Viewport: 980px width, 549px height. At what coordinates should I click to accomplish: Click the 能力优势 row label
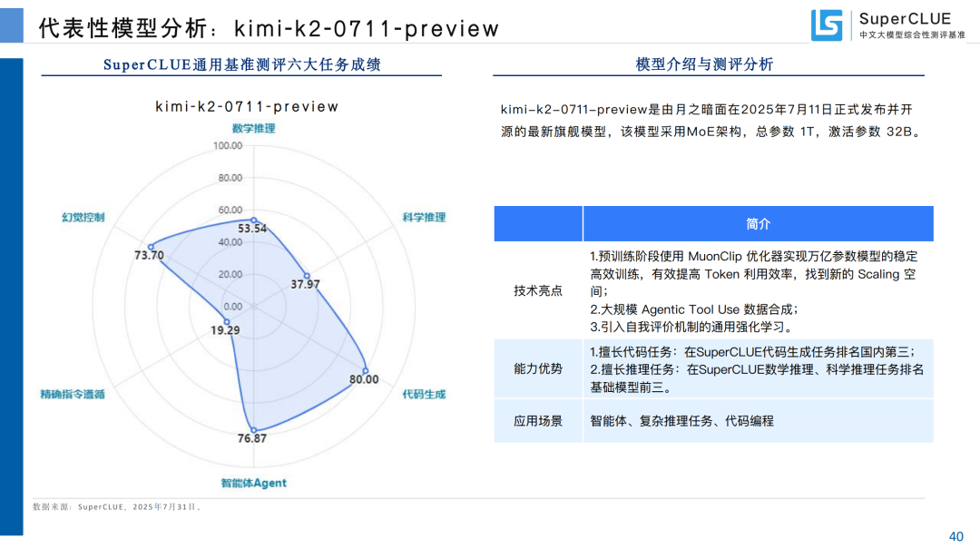pyautogui.click(x=538, y=369)
